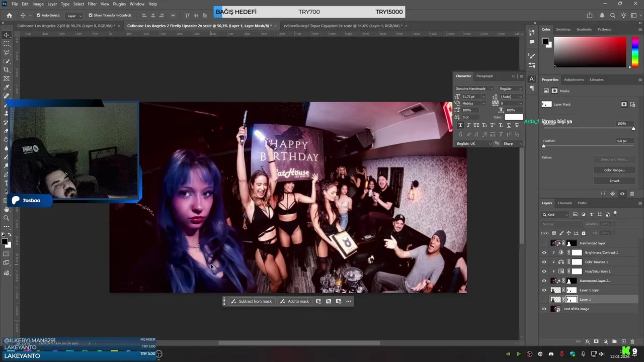The image size is (644, 362).
Task: Click the create new layer icon
Action: tap(623, 342)
